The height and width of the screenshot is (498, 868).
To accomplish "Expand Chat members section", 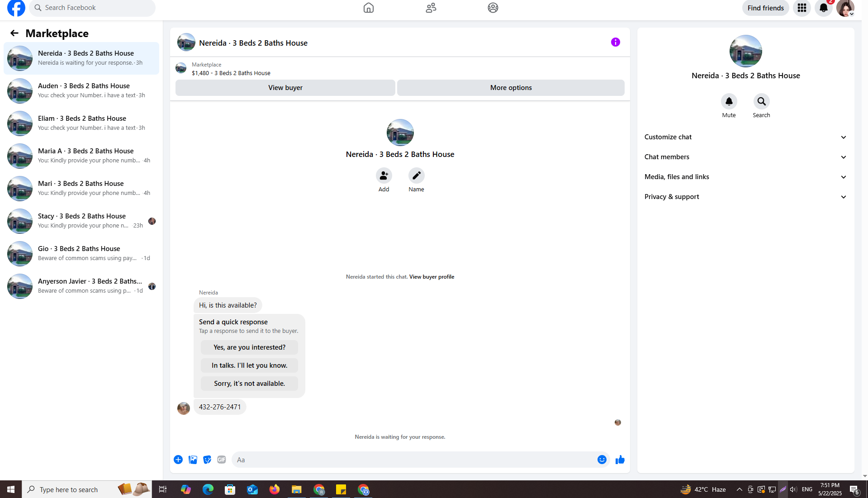I will click(745, 157).
